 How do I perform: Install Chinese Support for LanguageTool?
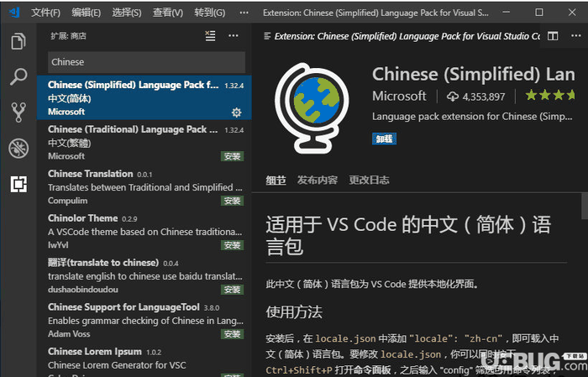[x=232, y=334]
